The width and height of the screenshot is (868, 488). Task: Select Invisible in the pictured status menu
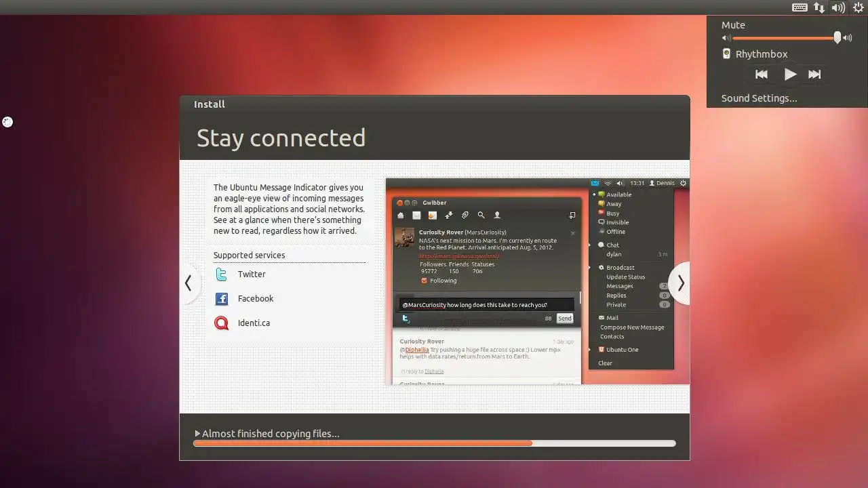(x=617, y=222)
